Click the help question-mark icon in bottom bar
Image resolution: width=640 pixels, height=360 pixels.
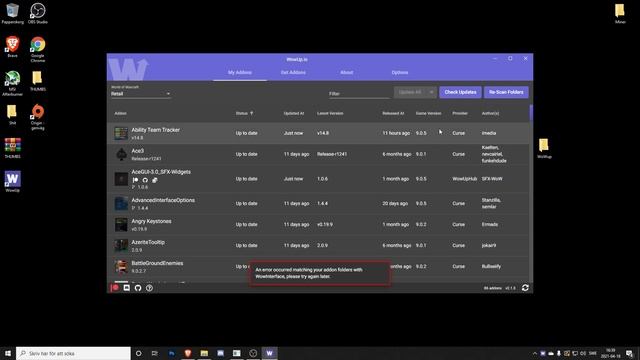(149, 288)
